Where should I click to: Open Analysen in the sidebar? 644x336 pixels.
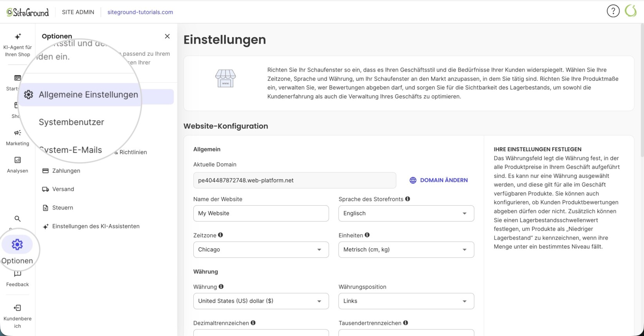18,165
